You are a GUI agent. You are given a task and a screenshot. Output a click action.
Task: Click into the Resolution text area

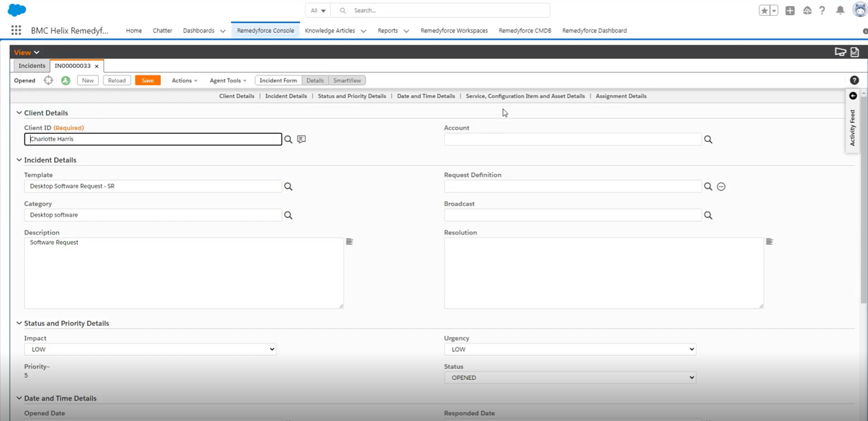tap(603, 273)
